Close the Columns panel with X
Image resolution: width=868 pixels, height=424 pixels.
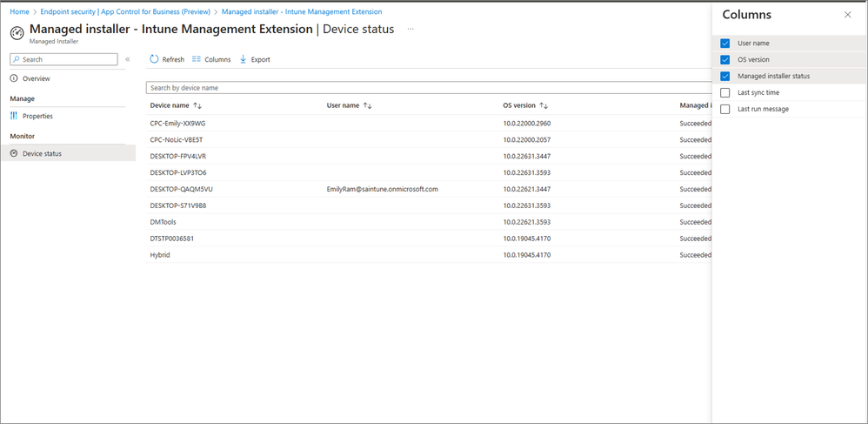(847, 15)
